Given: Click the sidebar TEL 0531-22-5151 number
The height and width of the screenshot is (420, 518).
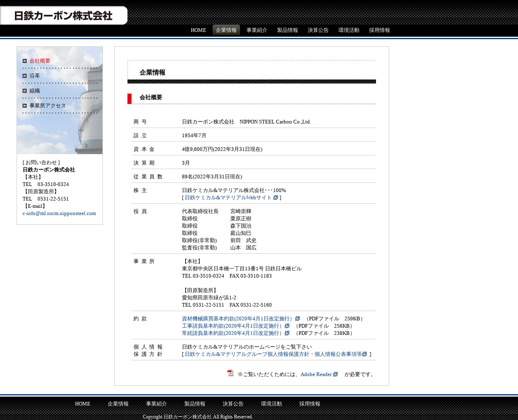Looking at the screenshot, I should [x=46, y=199].
